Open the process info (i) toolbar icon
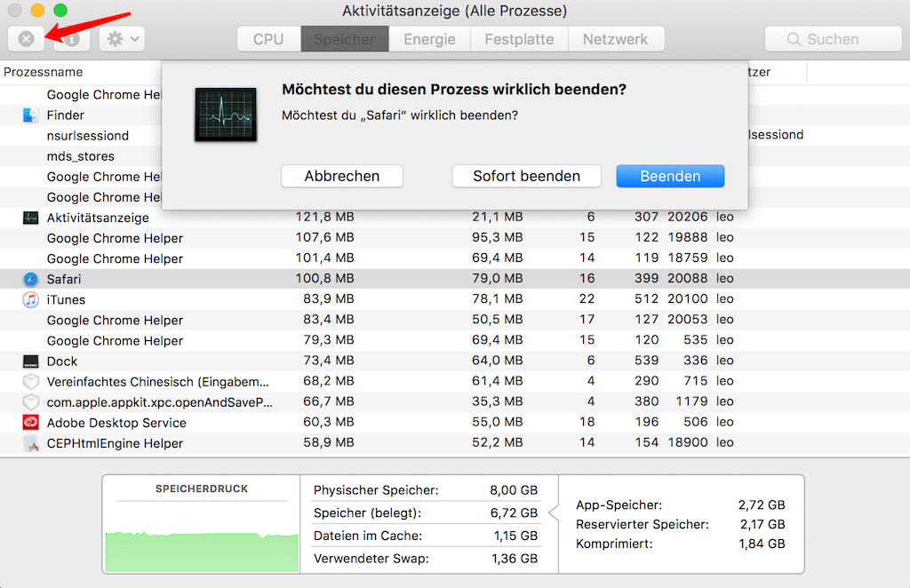910x588 pixels. click(71, 39)
